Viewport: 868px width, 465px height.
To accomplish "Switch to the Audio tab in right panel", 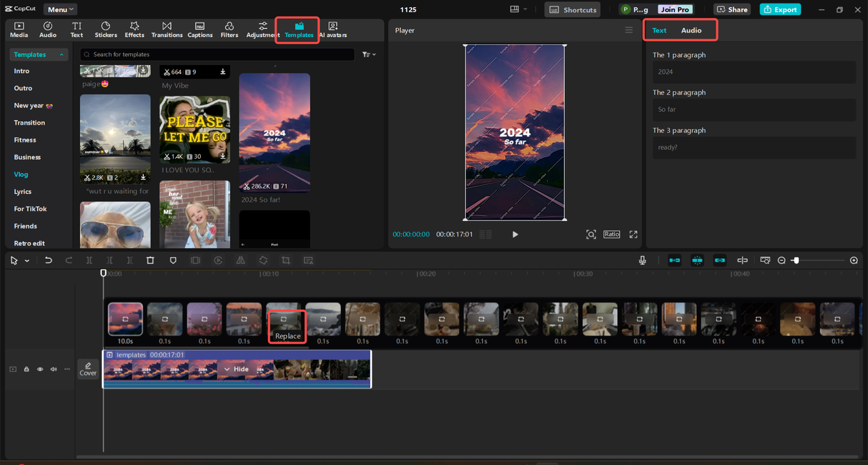I will click(691, 31).
